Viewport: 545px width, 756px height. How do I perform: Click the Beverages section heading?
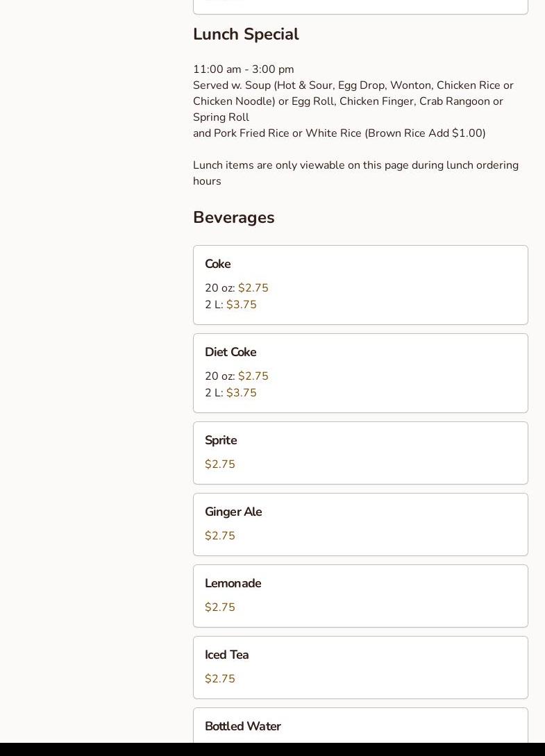click(x=234, y=217)
